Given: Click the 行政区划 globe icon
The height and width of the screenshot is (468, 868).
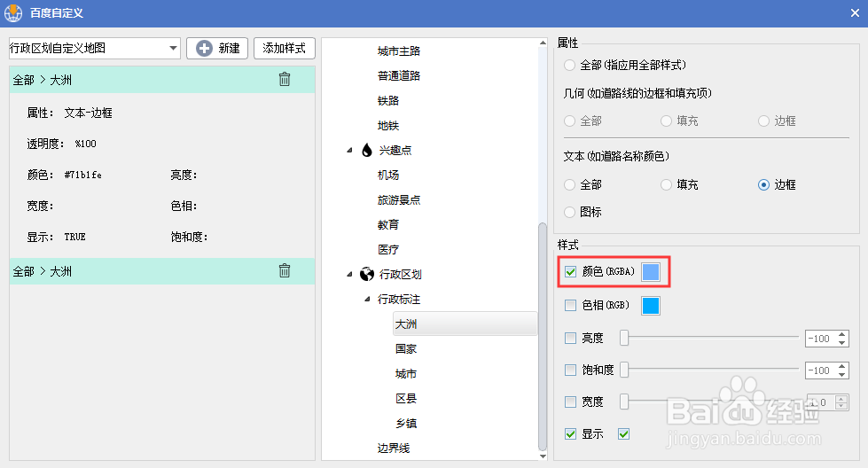Looking at the screenshot, I should pyautogui.click(x=366, y=274).
